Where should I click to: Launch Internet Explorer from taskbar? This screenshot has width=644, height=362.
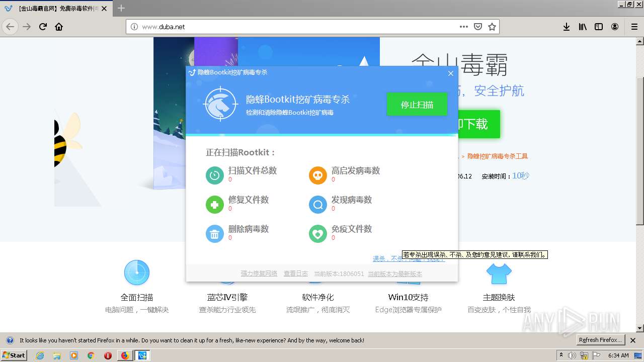click(40, 355)
